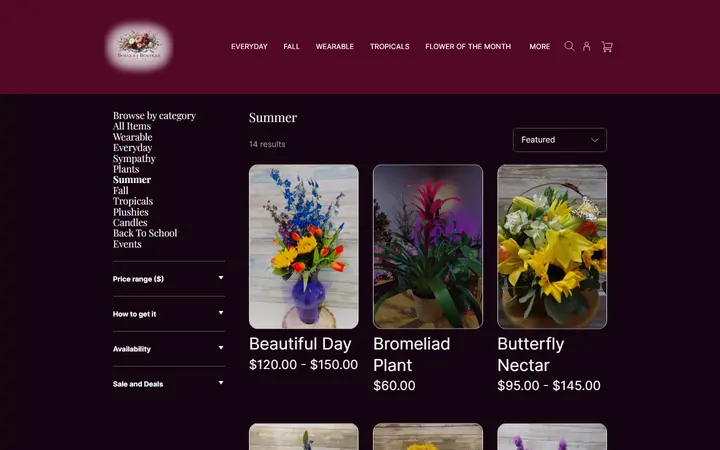
Task: Select Tropicals category in sidebar
Action: tap(133, 201)
